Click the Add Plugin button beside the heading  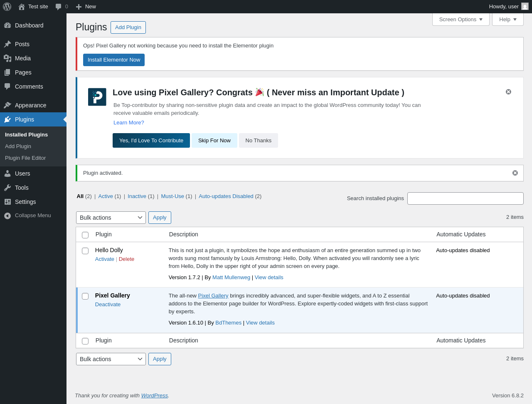[x=128, y=27]
